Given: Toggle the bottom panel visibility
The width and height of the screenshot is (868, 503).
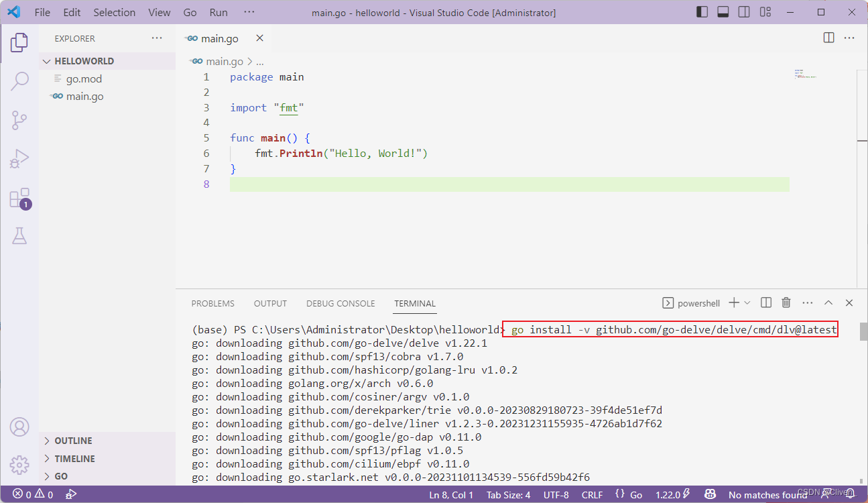Looking at the screenshot, I should [723, 12].
